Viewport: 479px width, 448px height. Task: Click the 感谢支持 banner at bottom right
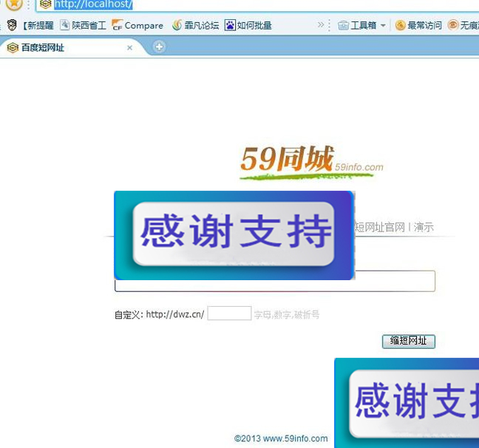click(407, 403)
